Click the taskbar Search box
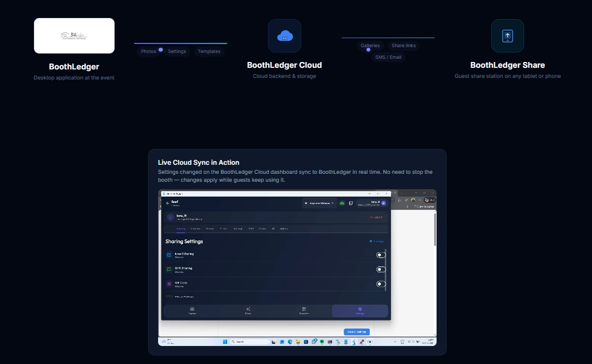Viewport: 592px width, 364px height. [x=250, y=342]
